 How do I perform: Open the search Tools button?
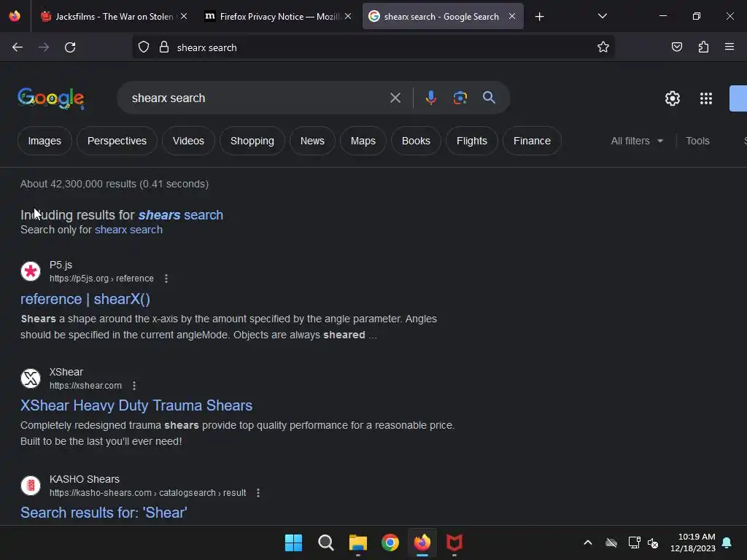point(697,141)
